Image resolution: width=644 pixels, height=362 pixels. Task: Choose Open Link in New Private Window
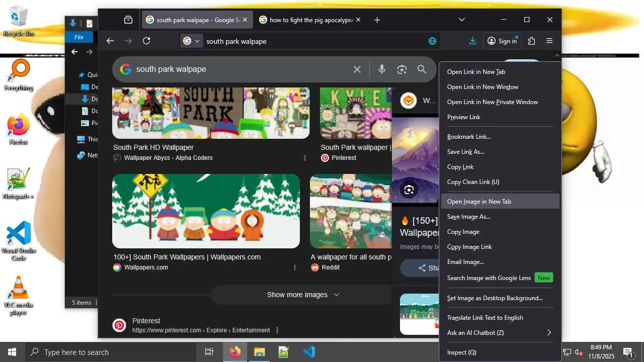[x=500, y=102]
